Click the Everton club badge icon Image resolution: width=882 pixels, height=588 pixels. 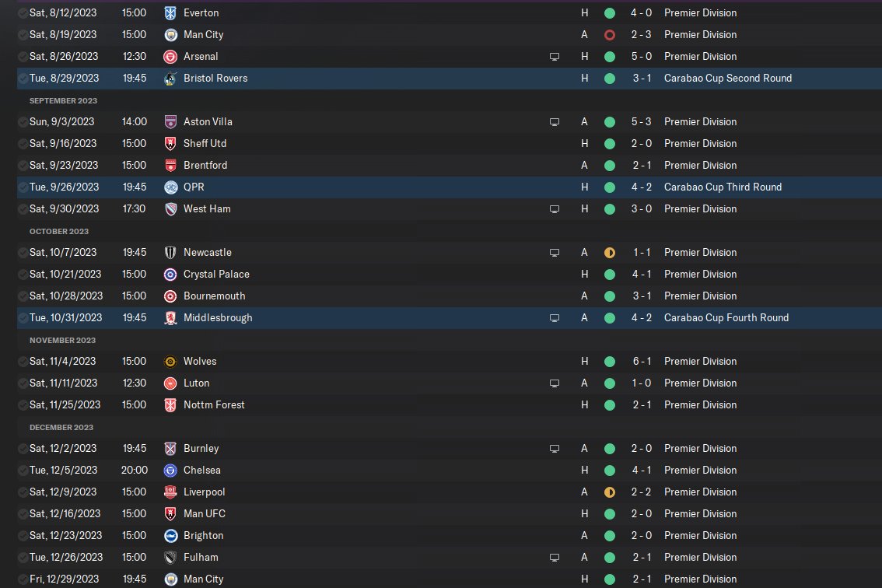click(170, 13)
